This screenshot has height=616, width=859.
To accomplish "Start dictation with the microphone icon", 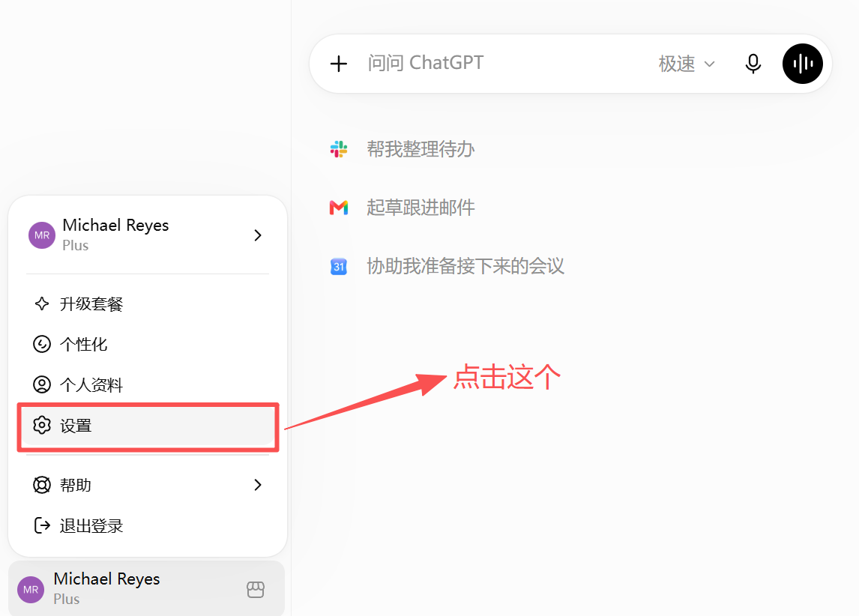I will [x=753, y=64].
